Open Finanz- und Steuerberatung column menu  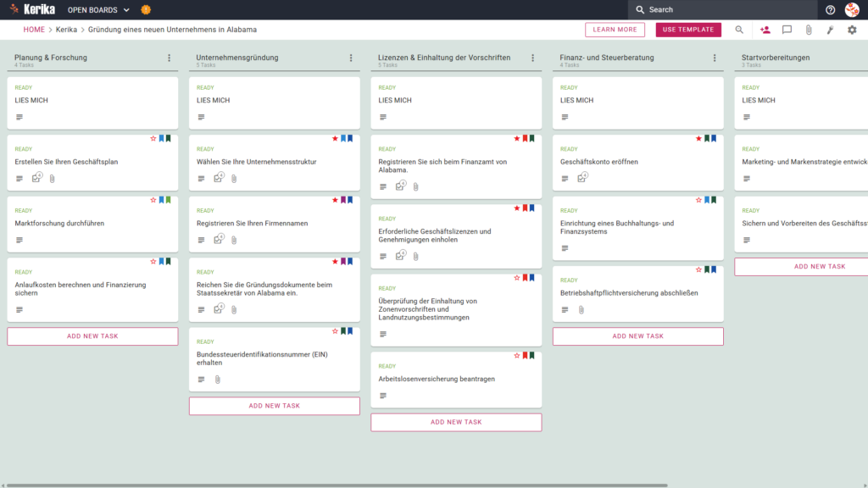pos(715,58)
